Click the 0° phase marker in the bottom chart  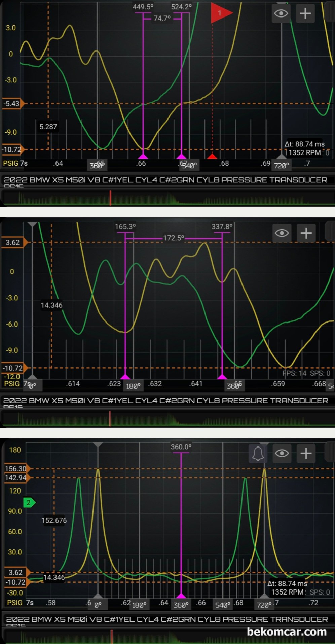[98, 605]
